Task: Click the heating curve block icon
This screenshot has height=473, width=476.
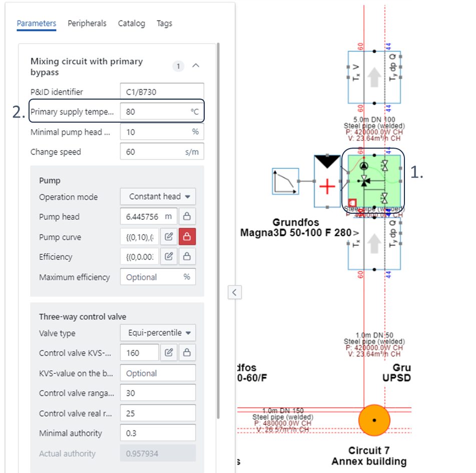Action: pos(285,181)
